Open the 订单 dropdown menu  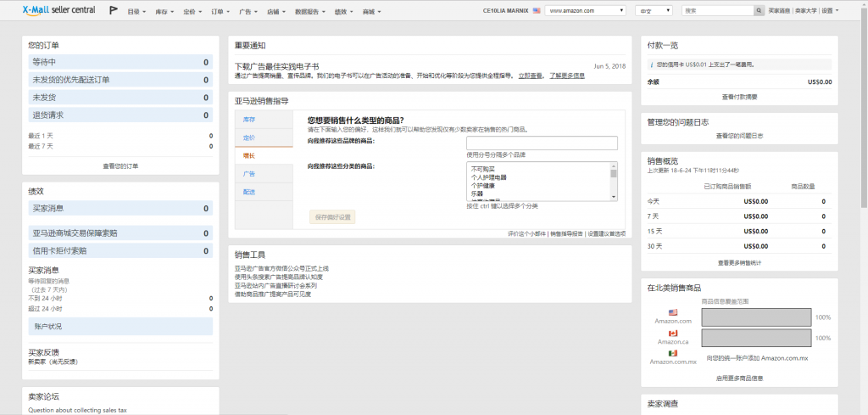[x=220, y=12]
